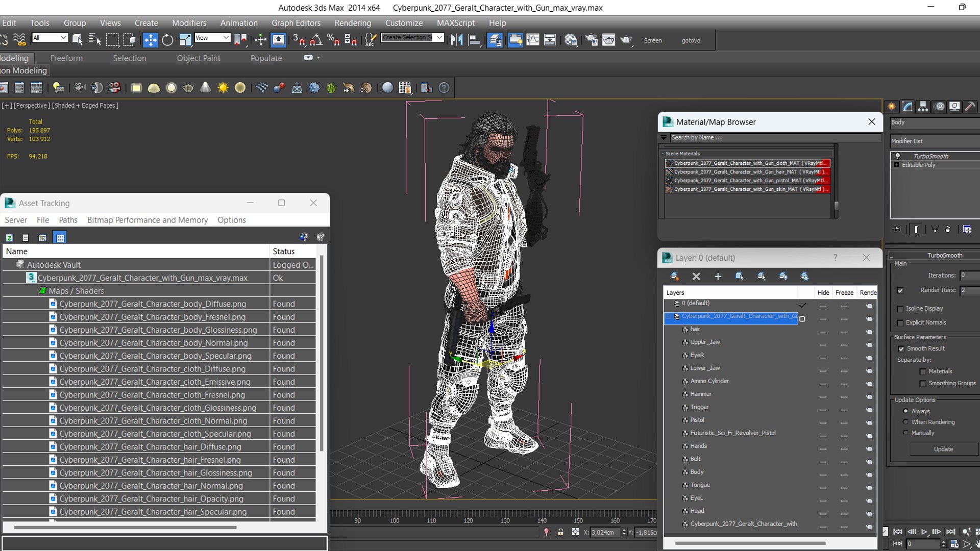Click the Refresh icon in Asset Tracking

(x=9, y=238)
